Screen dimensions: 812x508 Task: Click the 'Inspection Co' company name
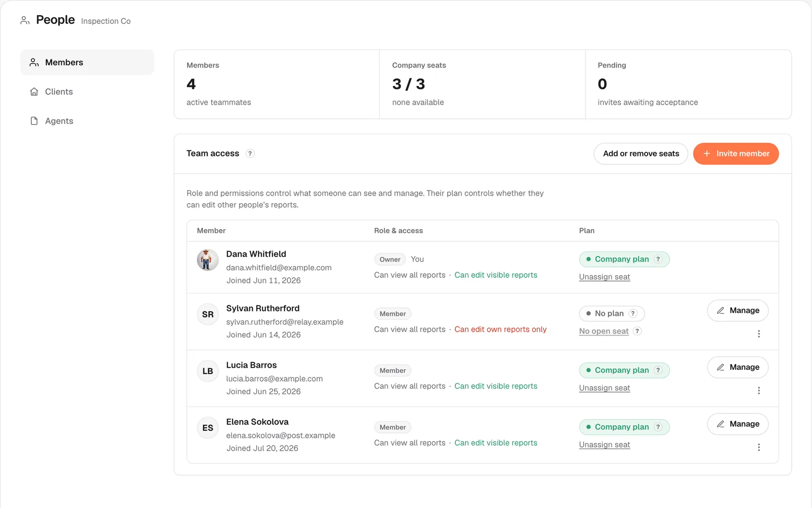pyautogui.click(x=106, y=21)
